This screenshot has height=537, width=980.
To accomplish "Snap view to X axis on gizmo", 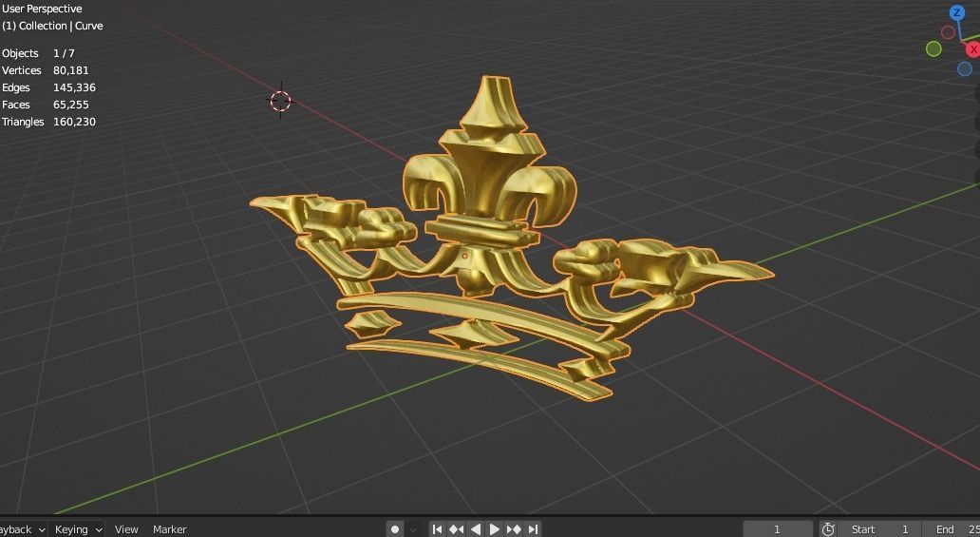I will tap(972, 49).
